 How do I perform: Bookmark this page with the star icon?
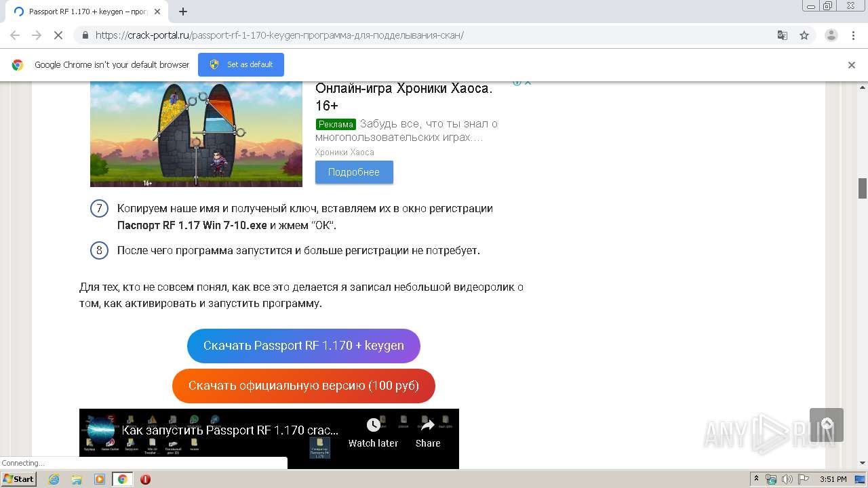coord(804,35)
